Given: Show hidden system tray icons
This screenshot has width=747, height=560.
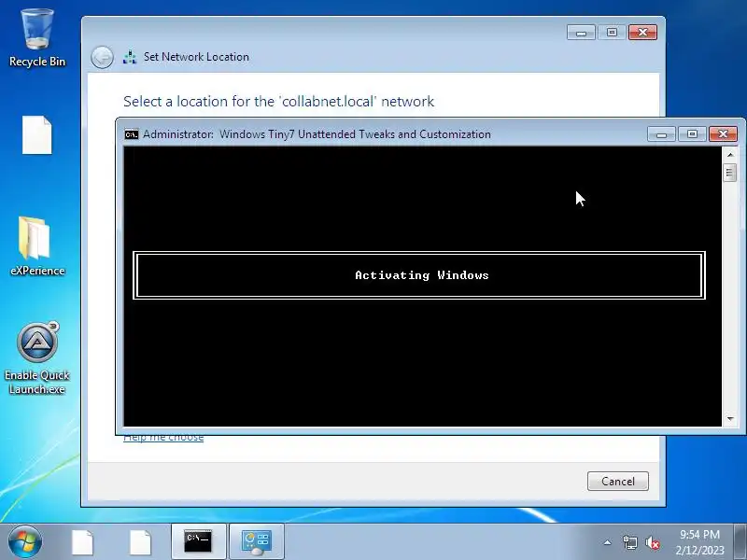Looking at the screenshot, I should (608, 542).
